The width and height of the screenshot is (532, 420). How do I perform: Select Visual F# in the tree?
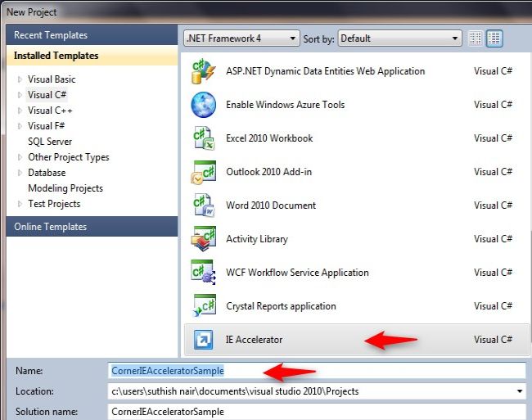[x=46, y=126]
